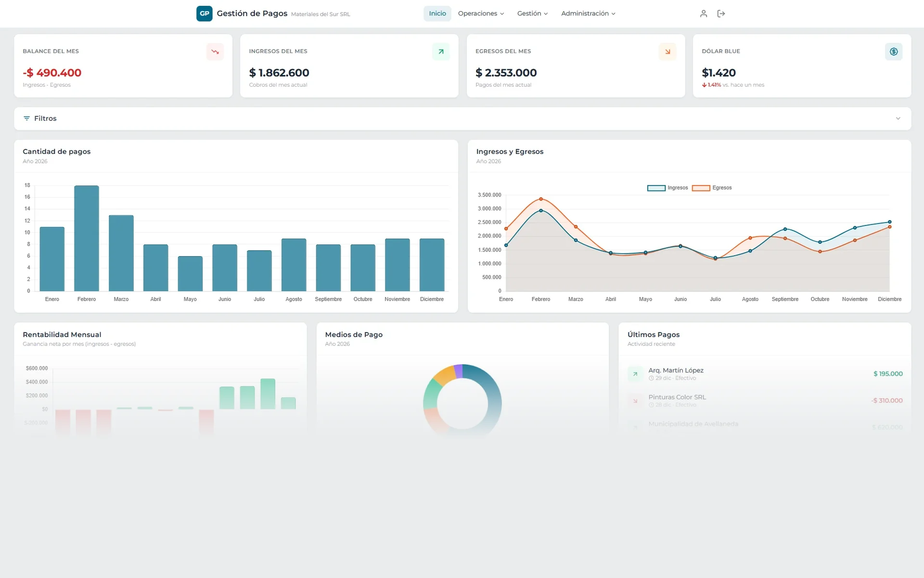Open the Administración dropdown menu
Viewport: 924px width, 578px height.
point(588,13)
